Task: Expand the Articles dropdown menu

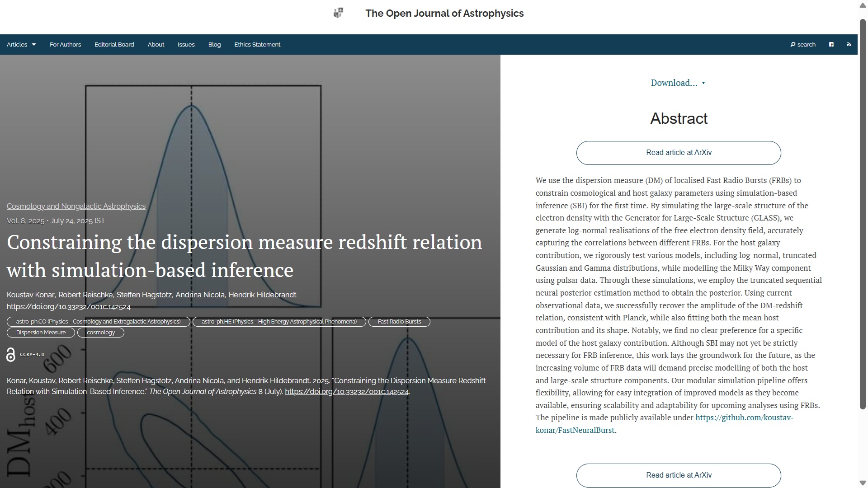Action: pos(21,44)
